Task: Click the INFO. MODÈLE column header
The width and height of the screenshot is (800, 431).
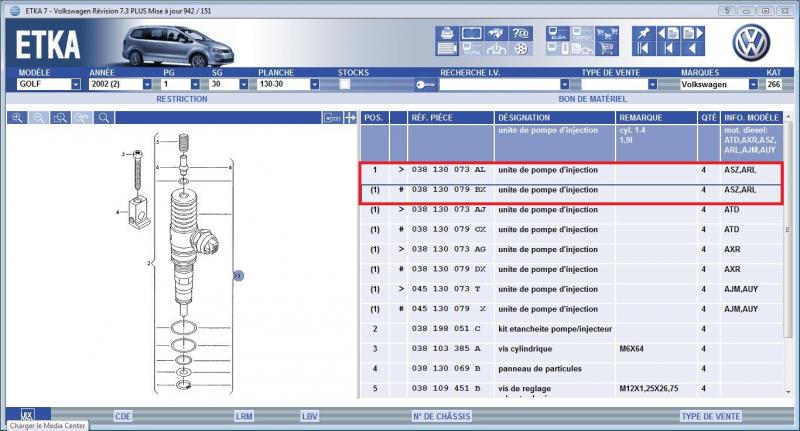Action: [752, 118]
